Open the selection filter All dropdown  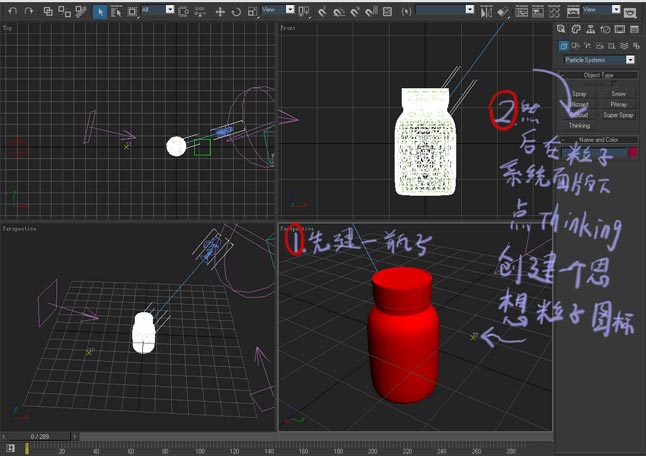click(157, 9)
